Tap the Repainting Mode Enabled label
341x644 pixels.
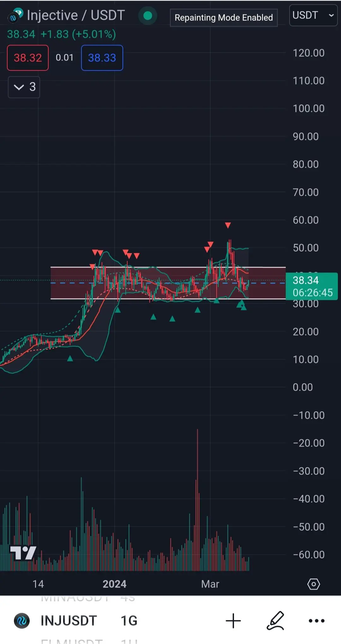point(224,18)
